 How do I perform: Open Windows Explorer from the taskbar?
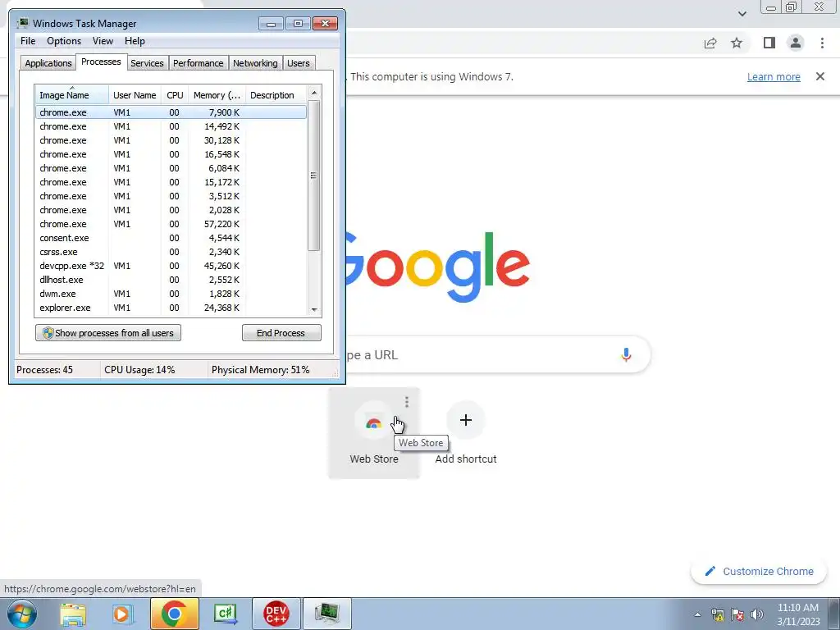[x=73, y=614]
